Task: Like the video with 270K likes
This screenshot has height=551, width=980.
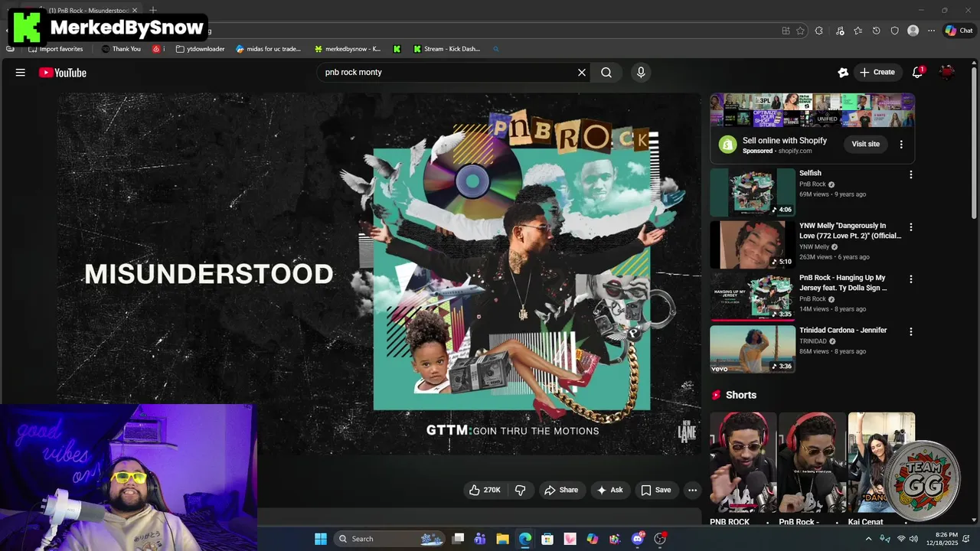Action: [x=484, y=490]
